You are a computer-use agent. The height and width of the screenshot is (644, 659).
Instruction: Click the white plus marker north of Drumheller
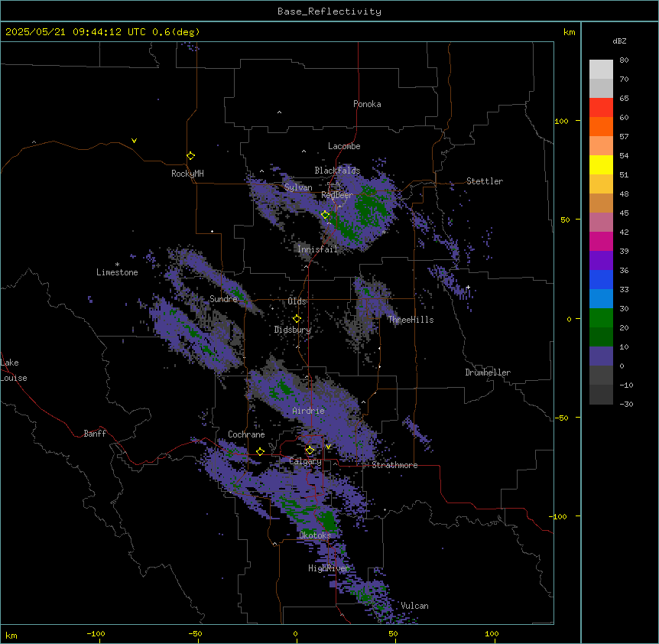[468, 287]
